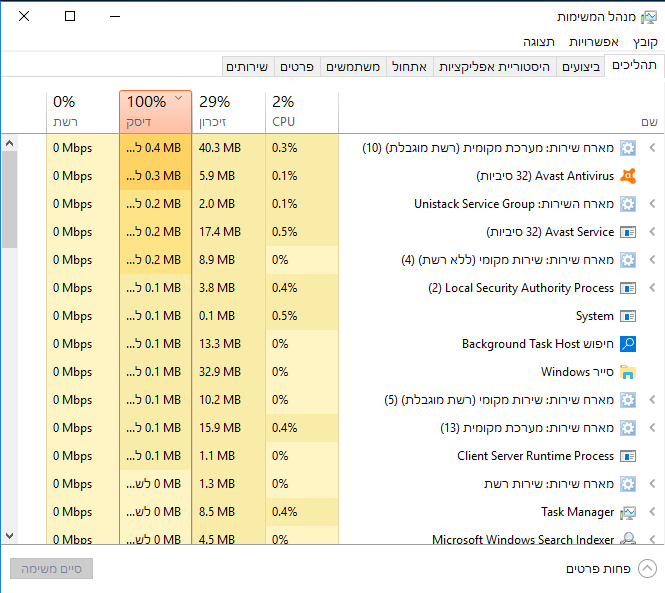
Task: Click the Avast Service row icon
Action: tap(628, 232)
